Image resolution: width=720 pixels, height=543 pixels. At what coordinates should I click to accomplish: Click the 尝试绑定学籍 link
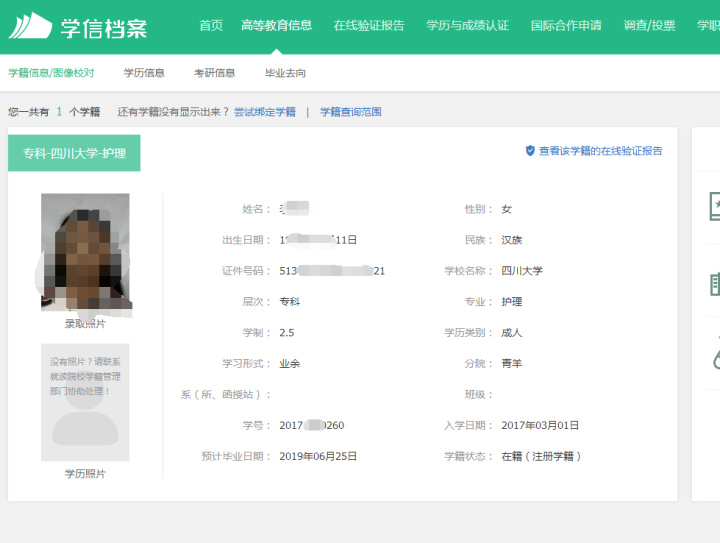(265, 112)
